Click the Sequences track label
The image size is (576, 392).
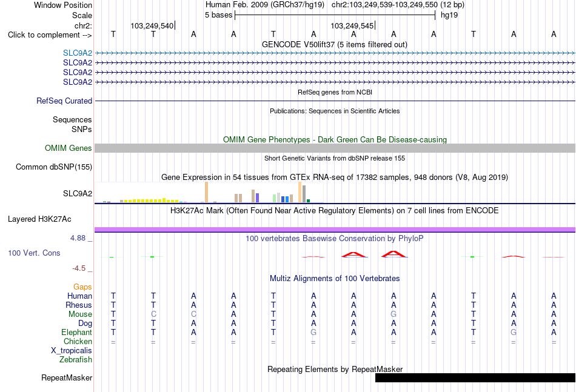pyautogui.click(x=72, y=119)
